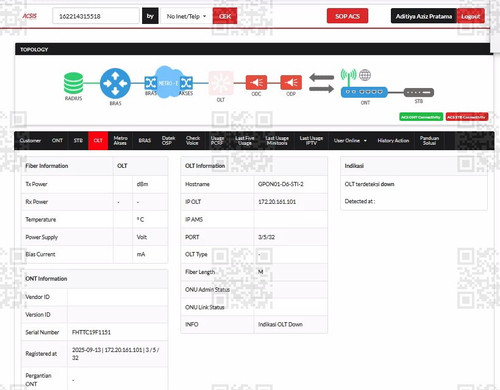Click the RADIUS database icon in topology
The width and height of the screenshot is (500, 390).
[x=73, y=83]
